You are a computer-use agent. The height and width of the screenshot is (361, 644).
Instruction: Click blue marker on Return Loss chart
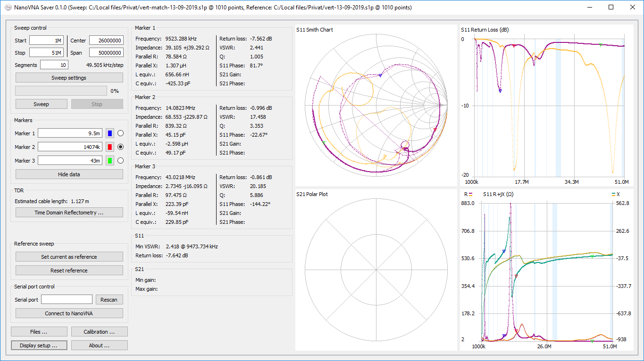(x=500, y=90)
